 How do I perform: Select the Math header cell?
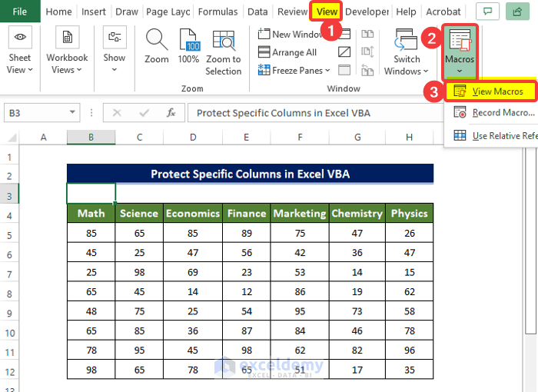click(x=91, y=213)
